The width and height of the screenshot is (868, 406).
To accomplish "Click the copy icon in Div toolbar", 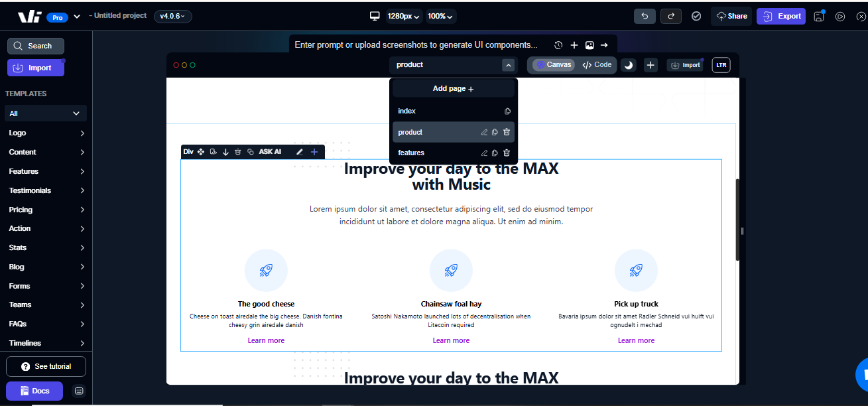I will click(x=251, y=152).
